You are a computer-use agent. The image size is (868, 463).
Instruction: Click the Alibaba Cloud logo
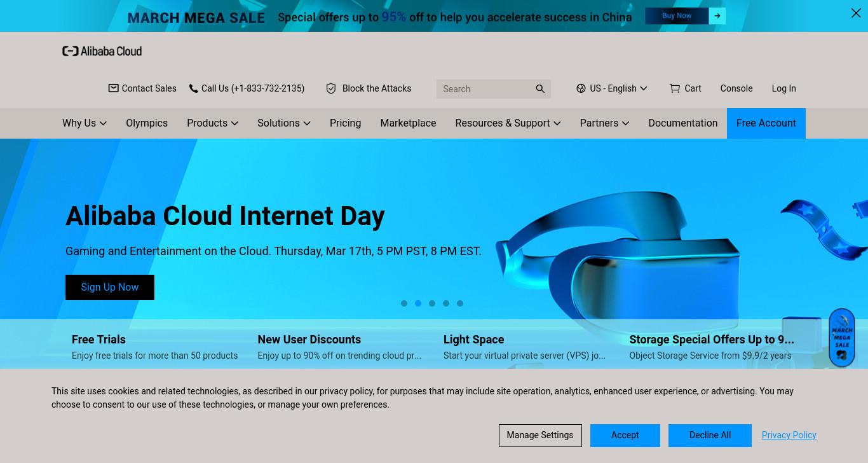tap(102, 51)
